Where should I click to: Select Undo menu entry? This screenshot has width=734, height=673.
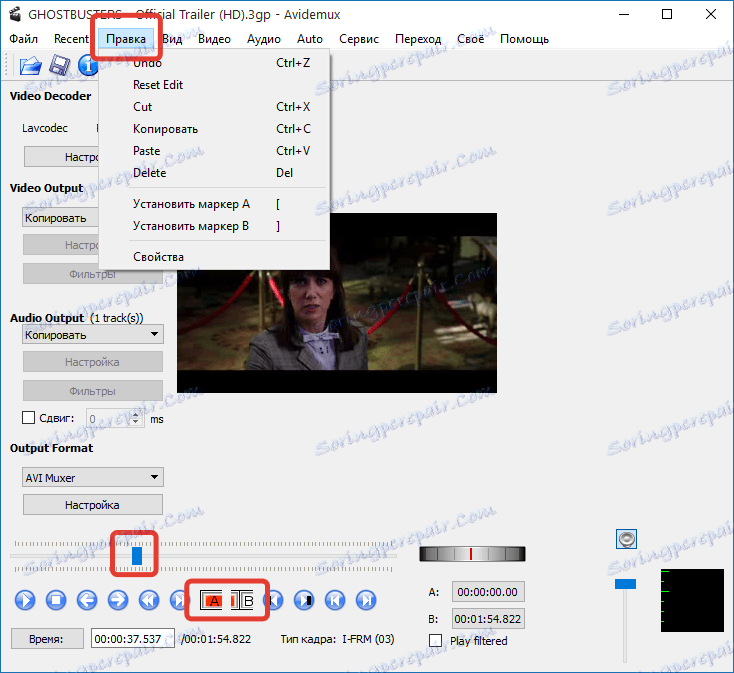tap(214, 63)
